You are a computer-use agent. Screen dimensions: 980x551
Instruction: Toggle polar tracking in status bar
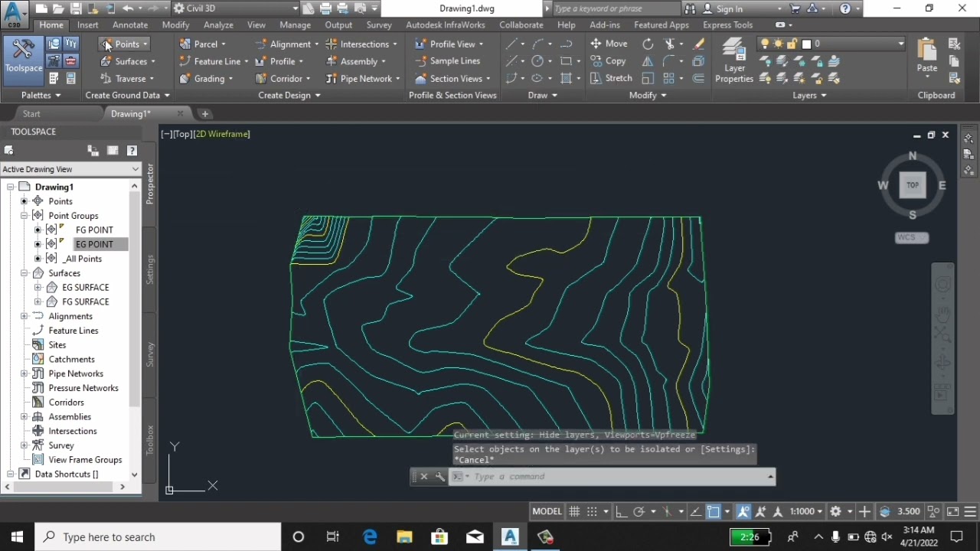(x=639, y=511)
